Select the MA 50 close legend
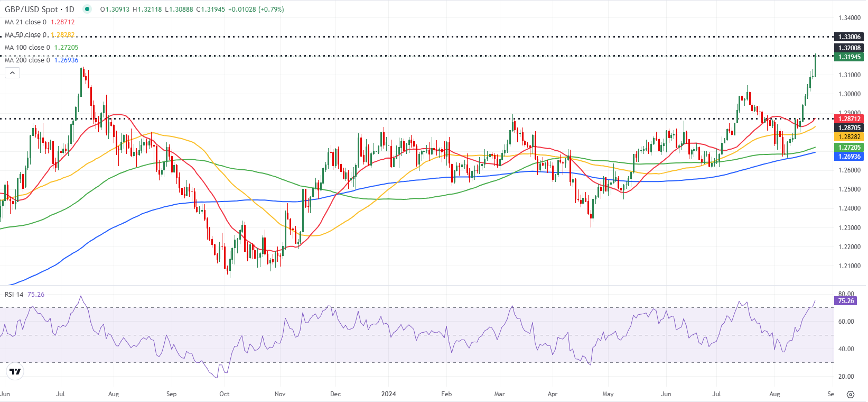Viewport: 868px width, 402px height. [40, 35]
